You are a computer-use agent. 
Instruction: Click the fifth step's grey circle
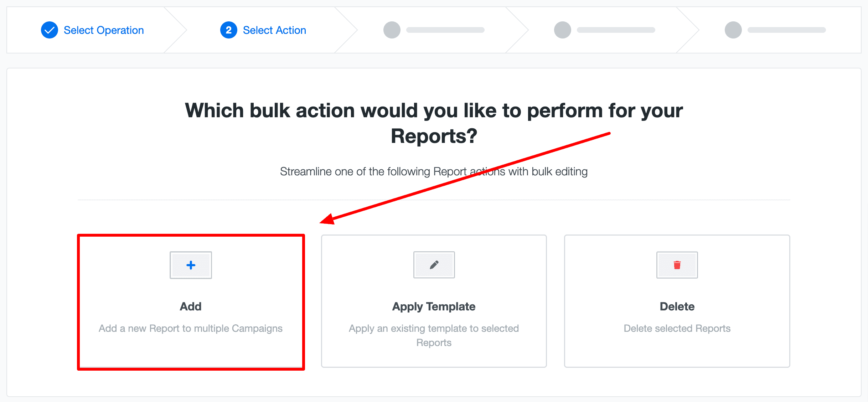(733, 30)
